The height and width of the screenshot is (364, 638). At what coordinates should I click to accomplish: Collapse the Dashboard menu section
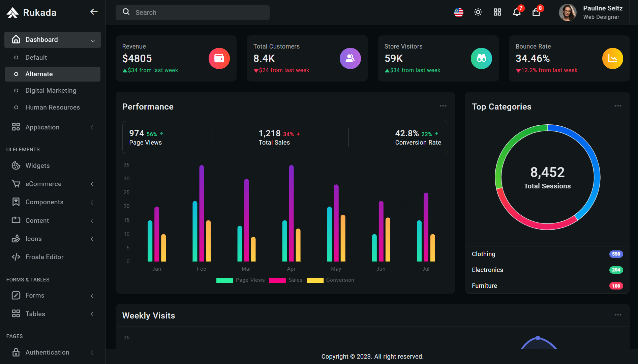53,40
